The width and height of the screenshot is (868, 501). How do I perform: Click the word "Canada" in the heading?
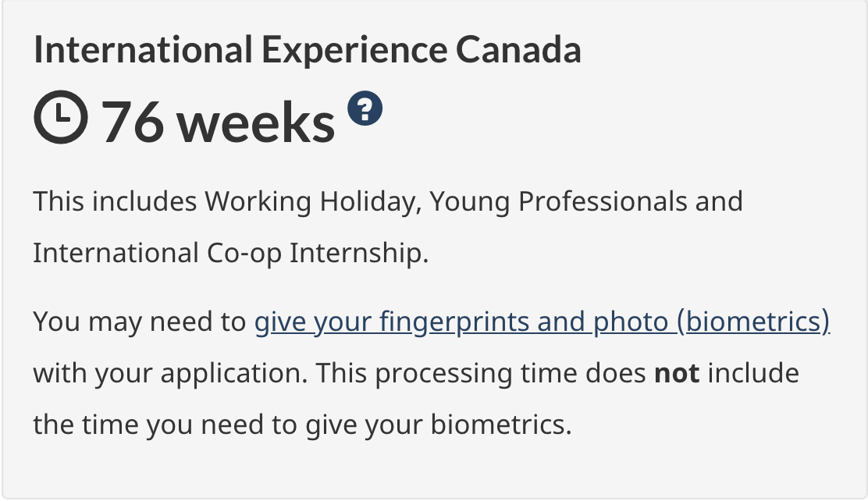(518, 51)
